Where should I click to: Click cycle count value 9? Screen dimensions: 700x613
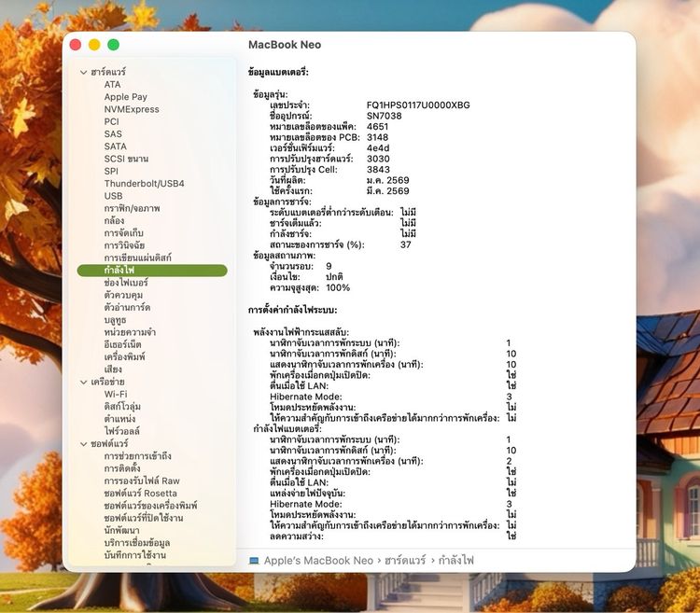click(329, 266)
